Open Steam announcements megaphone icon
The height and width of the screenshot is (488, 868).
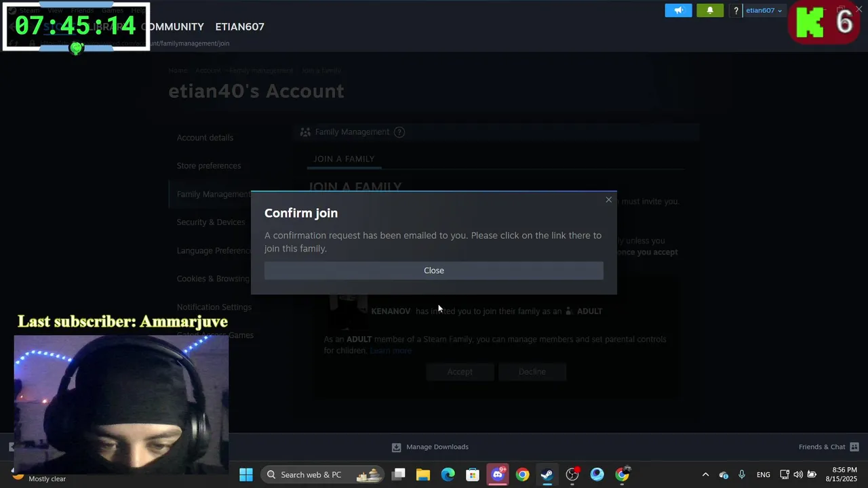pyautogui.click(x=678, y=10)
